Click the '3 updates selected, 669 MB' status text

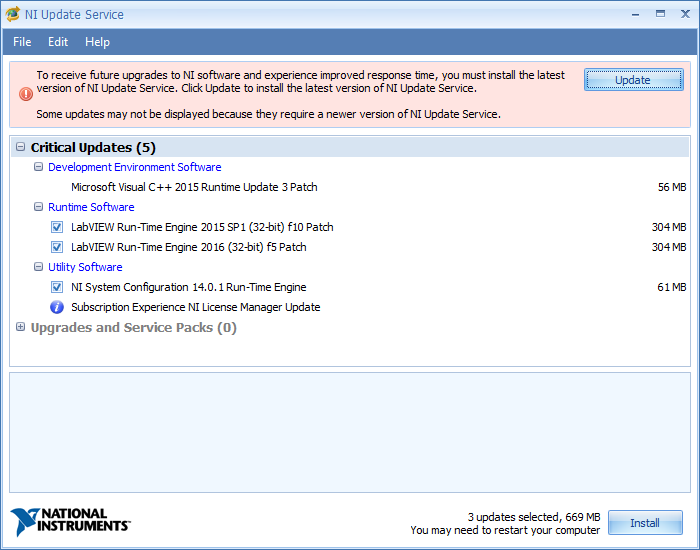click(534, 517)
